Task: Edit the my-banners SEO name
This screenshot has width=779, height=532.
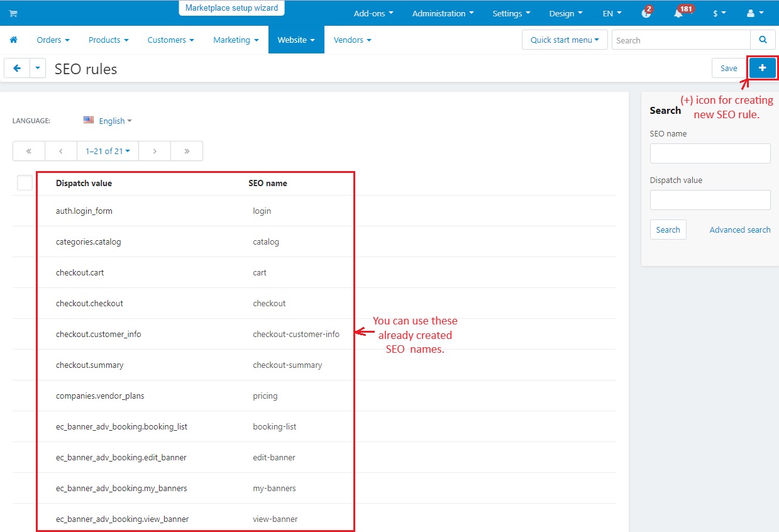Action: click(274, 488)
